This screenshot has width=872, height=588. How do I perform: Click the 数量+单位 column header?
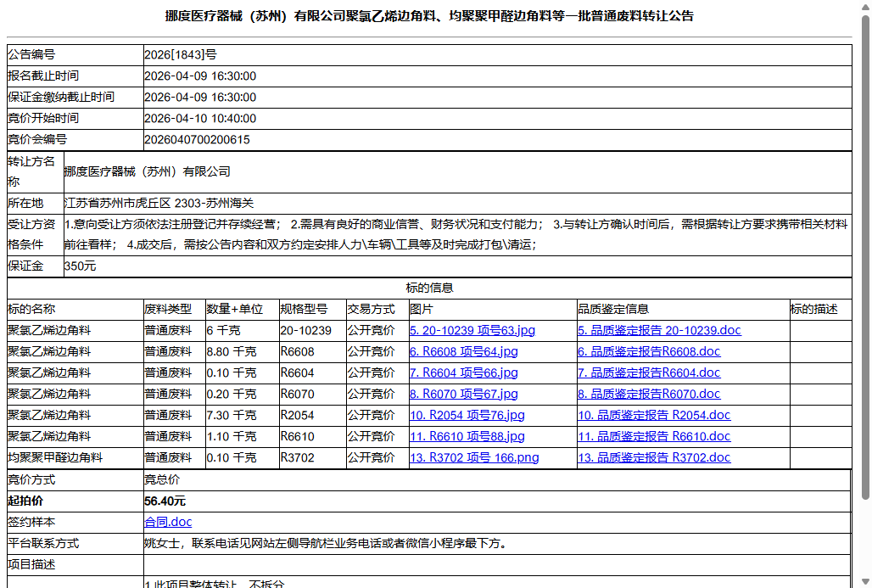click(x=235, y=310)
